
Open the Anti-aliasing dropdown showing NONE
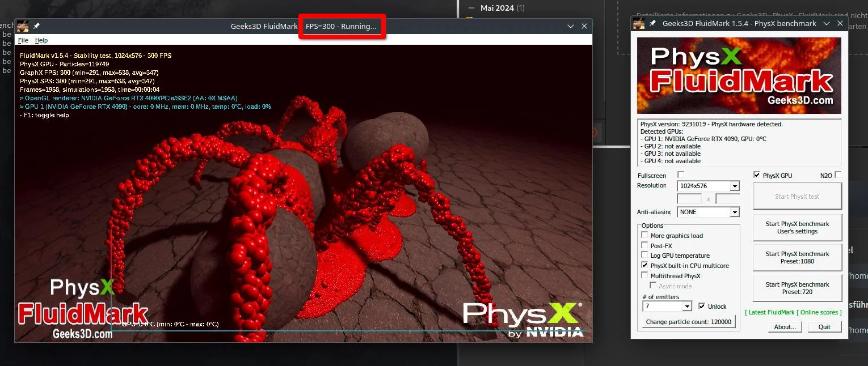709,212
